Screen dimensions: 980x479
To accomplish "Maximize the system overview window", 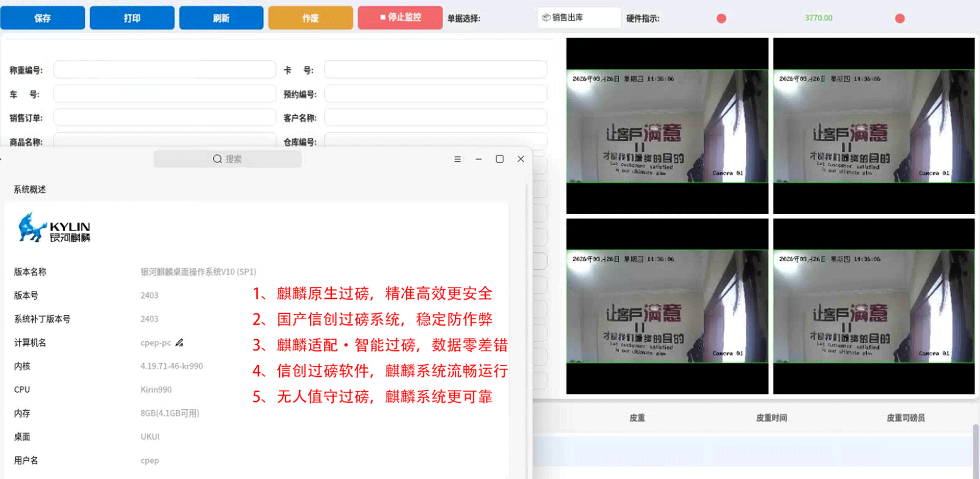I will tap(500, 159).
